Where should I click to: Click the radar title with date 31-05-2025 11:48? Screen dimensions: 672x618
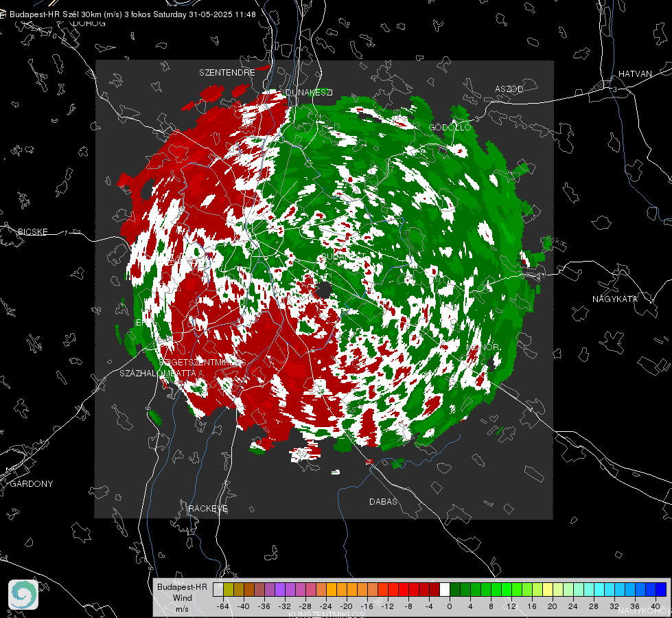tap(132, 14)
